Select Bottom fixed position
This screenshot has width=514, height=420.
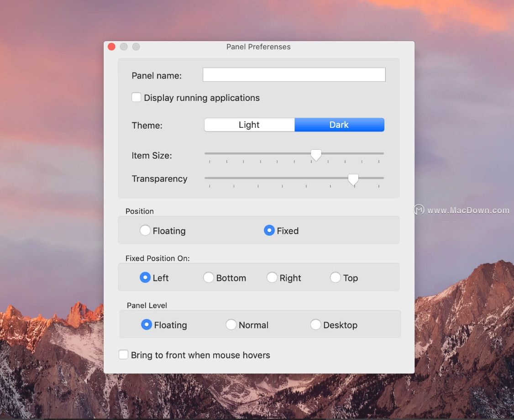click(x=209, y=278)
